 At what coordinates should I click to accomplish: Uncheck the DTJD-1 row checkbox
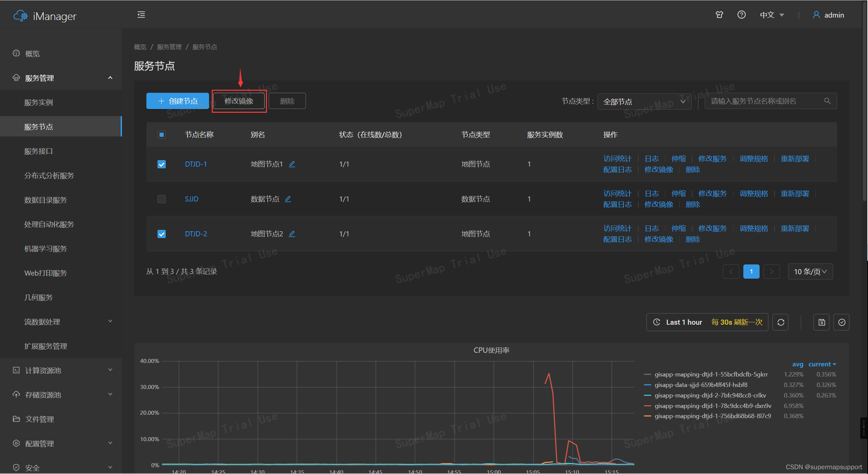tap(162, 164)
